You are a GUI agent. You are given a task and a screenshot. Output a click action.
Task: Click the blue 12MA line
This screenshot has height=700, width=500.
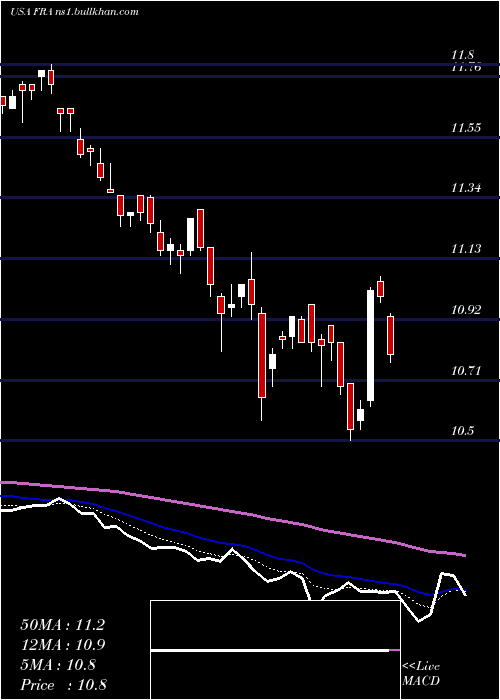click(232, 545)
